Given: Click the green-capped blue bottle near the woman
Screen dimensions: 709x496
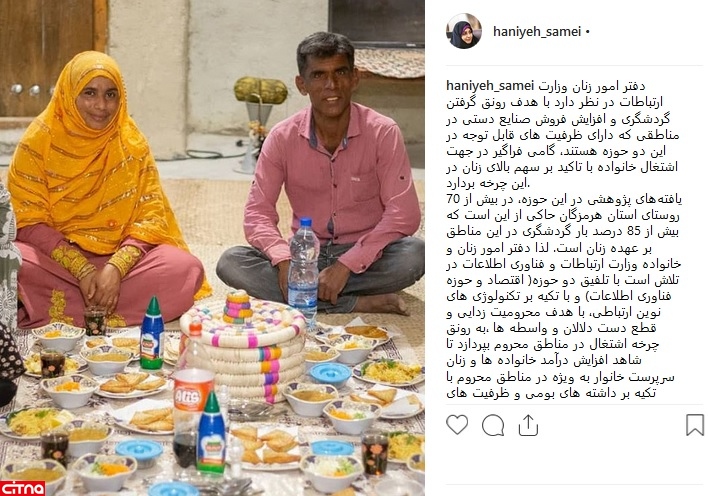Looking at the screenshot, I should pos(152,333).
